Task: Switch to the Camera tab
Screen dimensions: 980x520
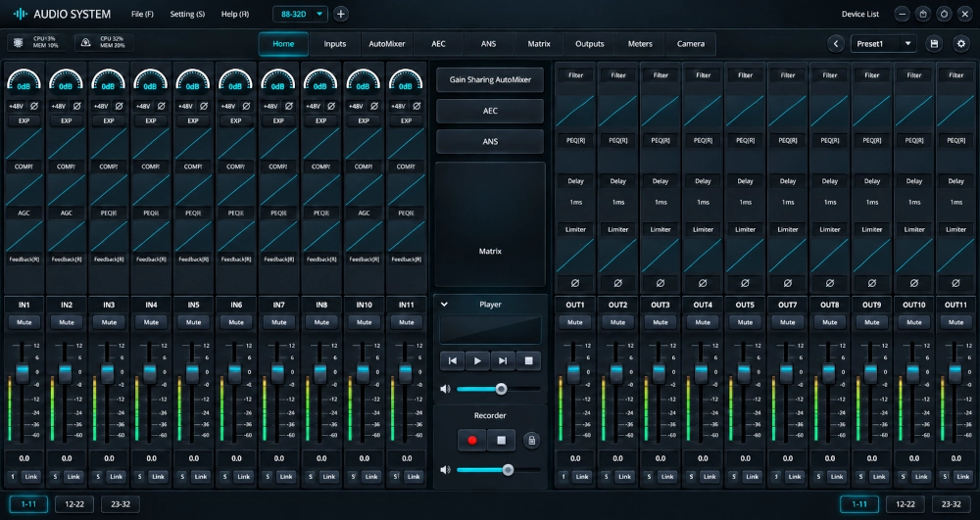Action: pyautogui.click(x=691, y=44)
